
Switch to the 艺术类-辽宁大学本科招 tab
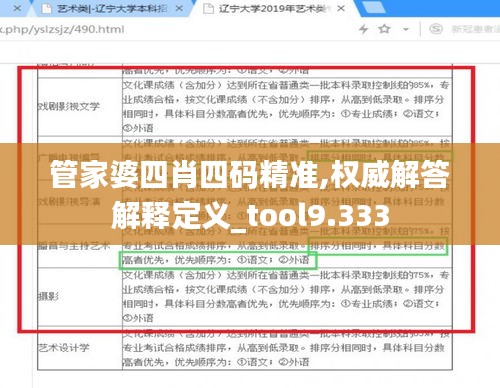pos(112,9)
